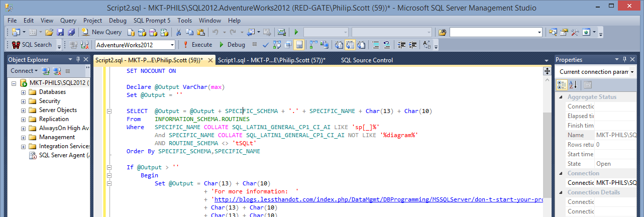Click the blogs.lessthandot.com URL in code

[x=378, y=199]
